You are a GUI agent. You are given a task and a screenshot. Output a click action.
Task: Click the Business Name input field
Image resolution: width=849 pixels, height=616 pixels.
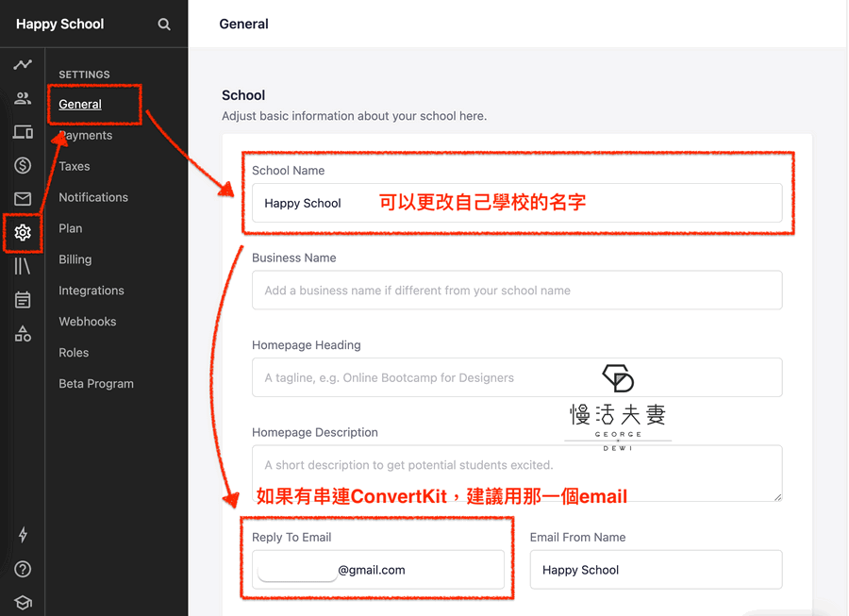516,291
